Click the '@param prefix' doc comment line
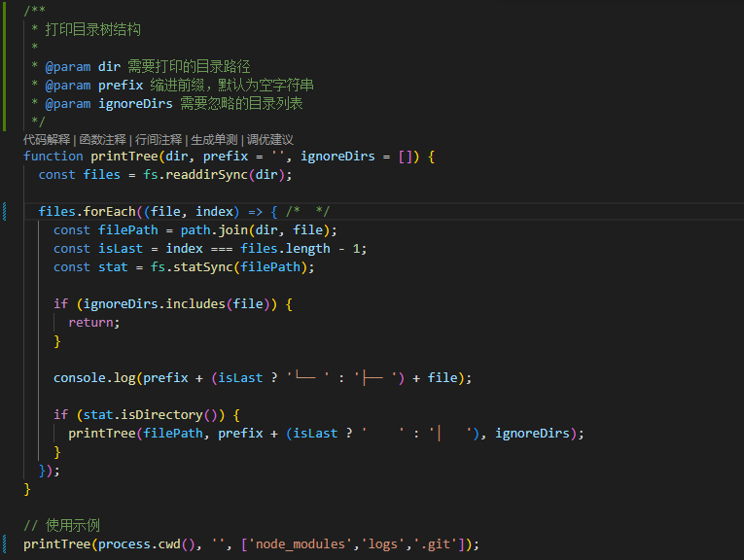The image size is (744, 560). click(172, 85)
